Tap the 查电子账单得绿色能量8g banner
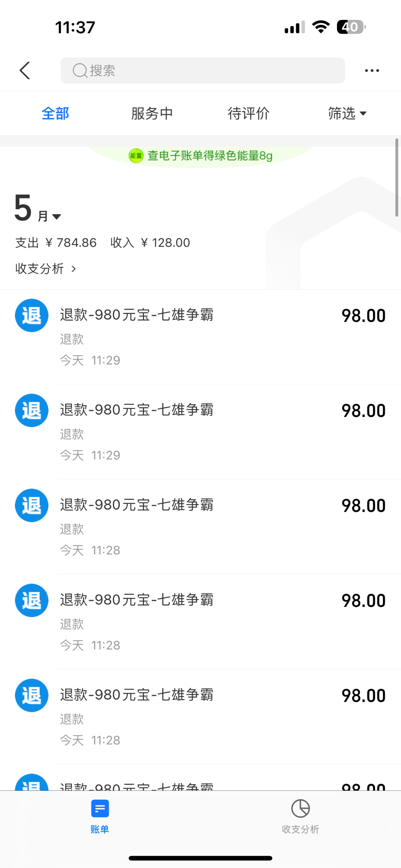 [210, 156]
